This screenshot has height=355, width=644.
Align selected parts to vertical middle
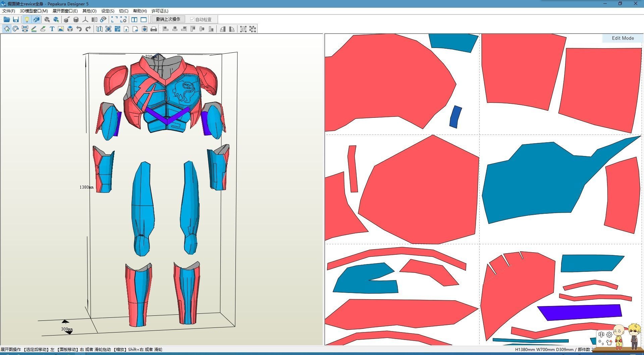pyautogui.click(x=202, y=29)
